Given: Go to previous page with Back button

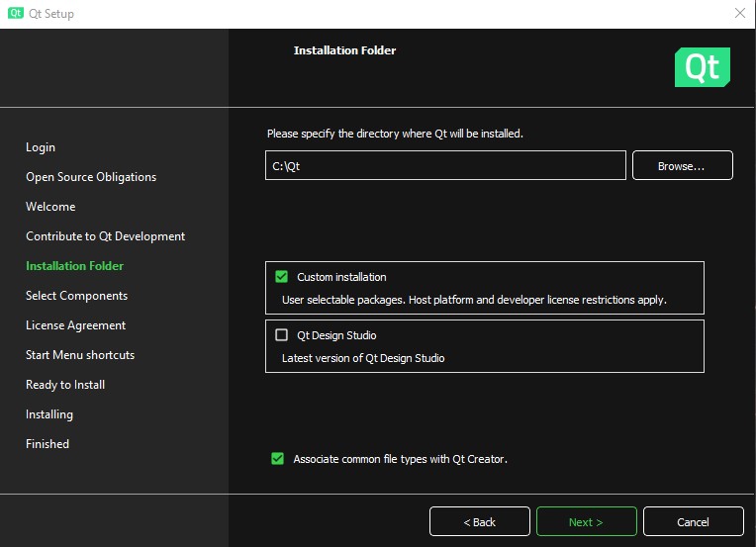Looking at the screenshot, I should point(479,521).
